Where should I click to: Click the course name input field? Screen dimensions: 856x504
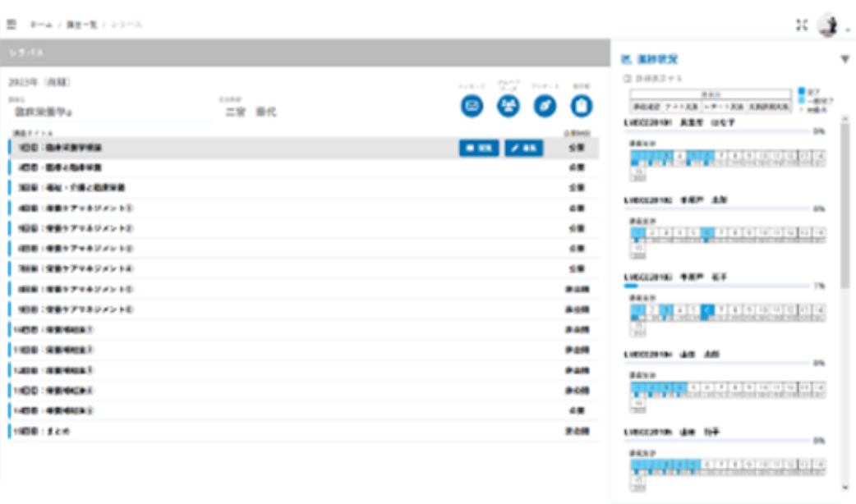coord(107,111)
